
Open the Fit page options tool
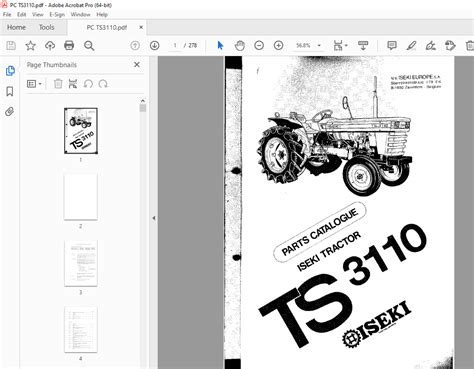338,45
